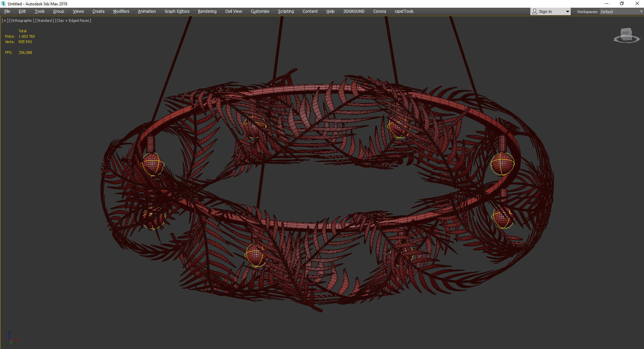Click the polygon count value 1 003 760
Viewport: 644px width, 349px height.
click(27, 36)
